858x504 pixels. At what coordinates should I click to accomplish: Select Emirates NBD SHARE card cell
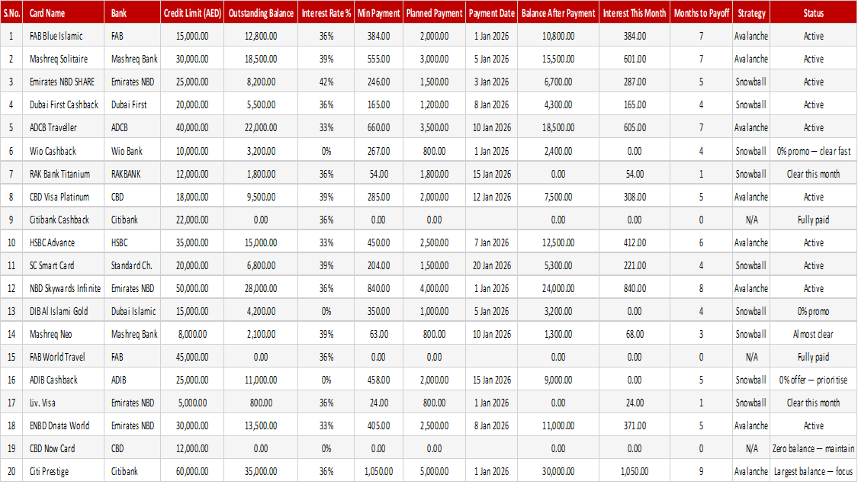pyautogui.click(x=63, y=82)
